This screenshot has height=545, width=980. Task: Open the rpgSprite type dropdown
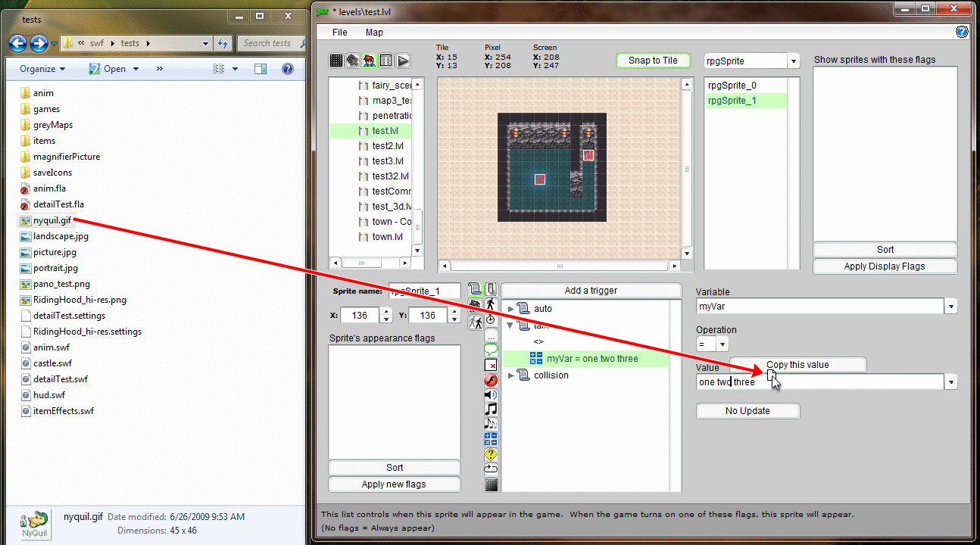(793, 61)
